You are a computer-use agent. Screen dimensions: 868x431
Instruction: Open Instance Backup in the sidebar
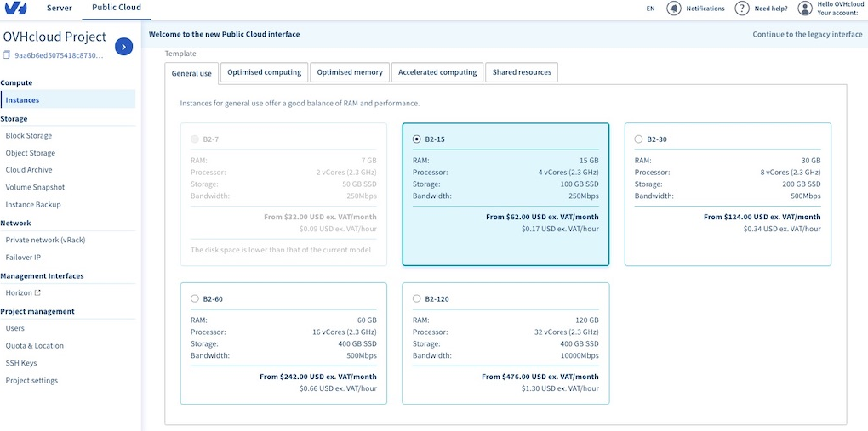coord(33,204)
